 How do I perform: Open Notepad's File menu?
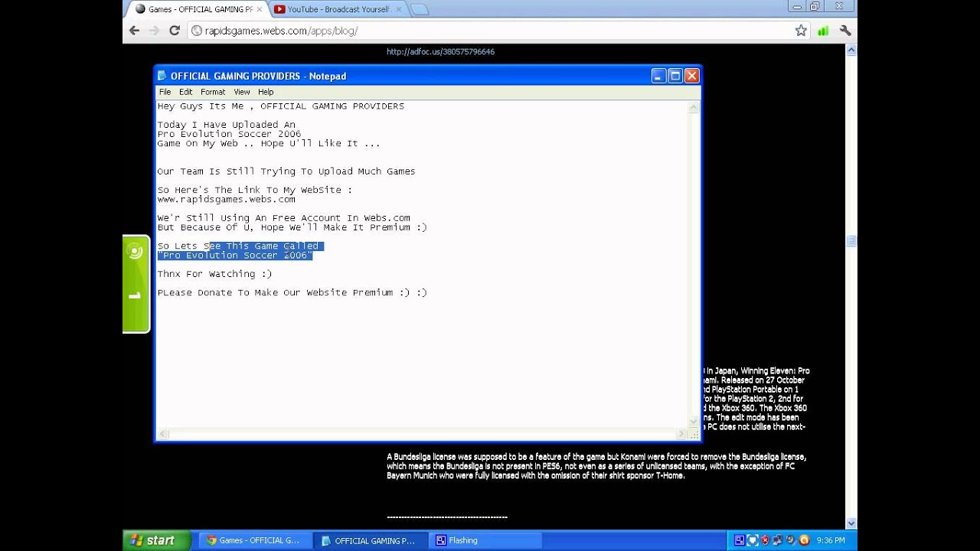(x=165, y=92)
